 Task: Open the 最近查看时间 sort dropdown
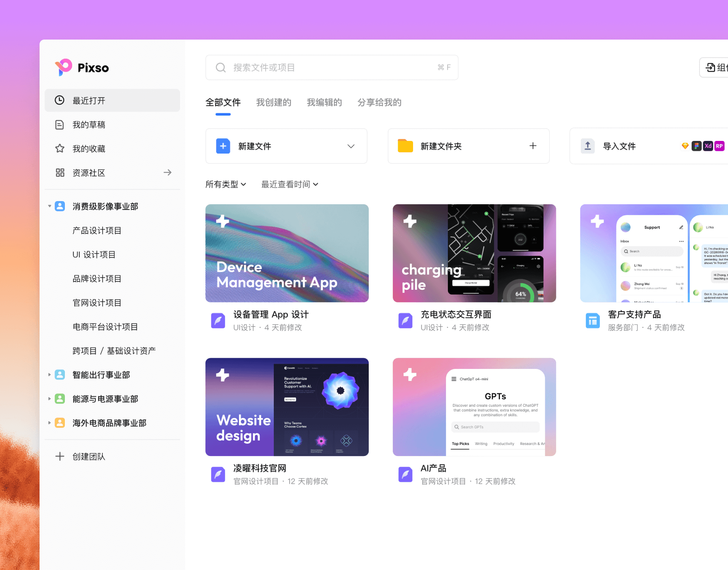point(289,184)
